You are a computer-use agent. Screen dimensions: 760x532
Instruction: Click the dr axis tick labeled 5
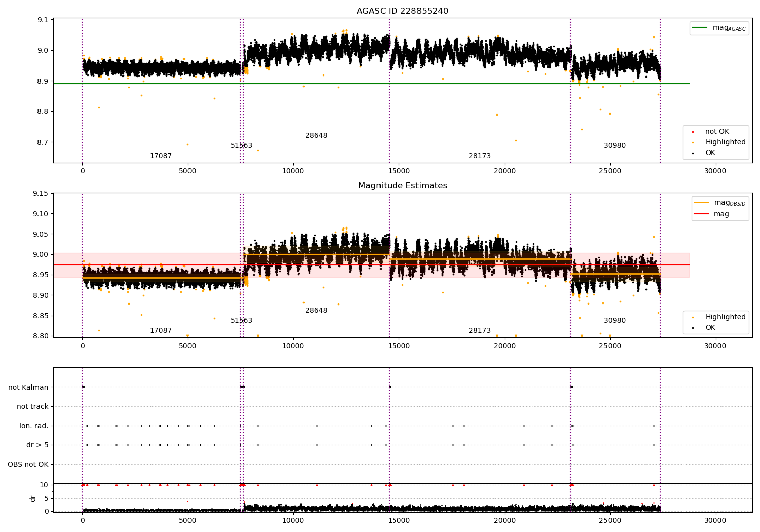[46, 498]
